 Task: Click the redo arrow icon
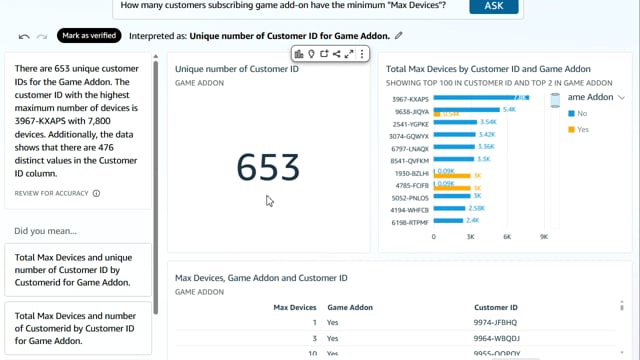pos(42,36)
